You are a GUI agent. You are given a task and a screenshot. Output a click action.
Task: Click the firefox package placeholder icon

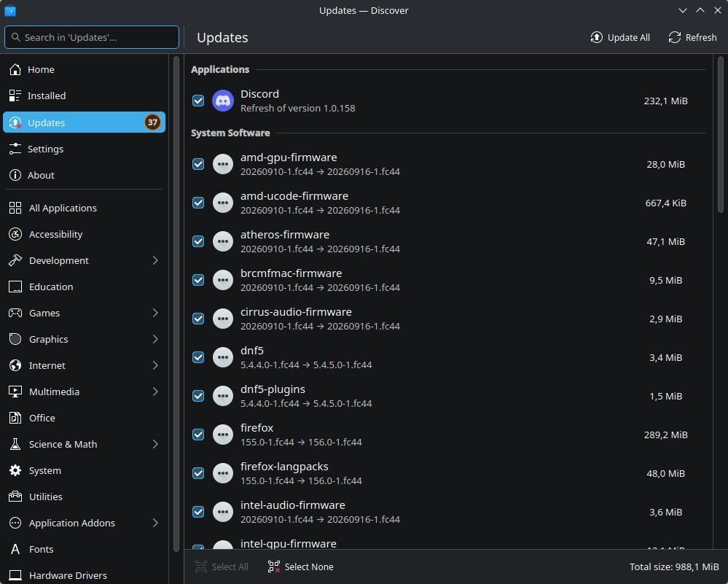pyautogui.click(x=223, y=435)
